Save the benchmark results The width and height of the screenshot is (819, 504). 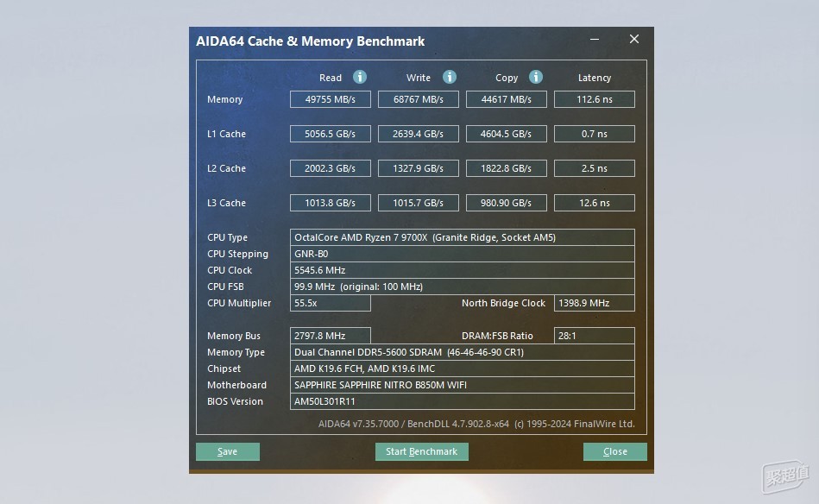(228, 451)
